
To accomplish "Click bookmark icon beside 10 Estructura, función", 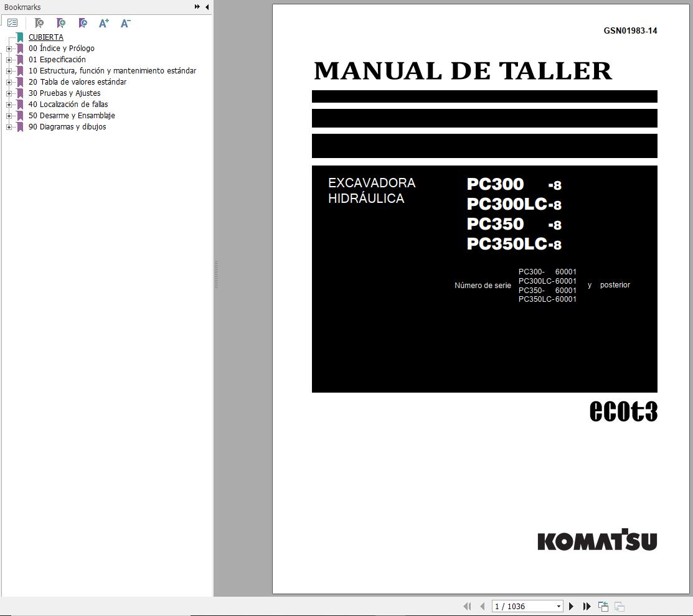I will (20, 71).
